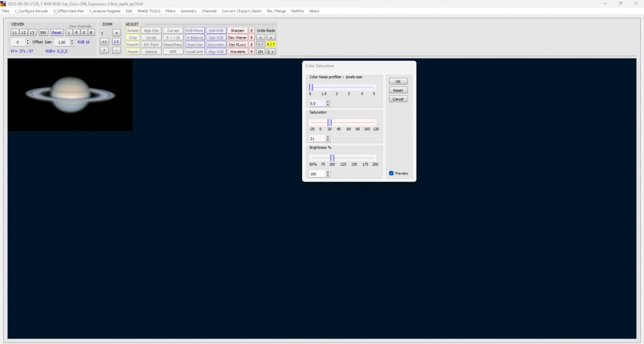Screen dimensions: 644x344
Task: Click the B button beside Wavelets
Action: (x=252, y=52)
